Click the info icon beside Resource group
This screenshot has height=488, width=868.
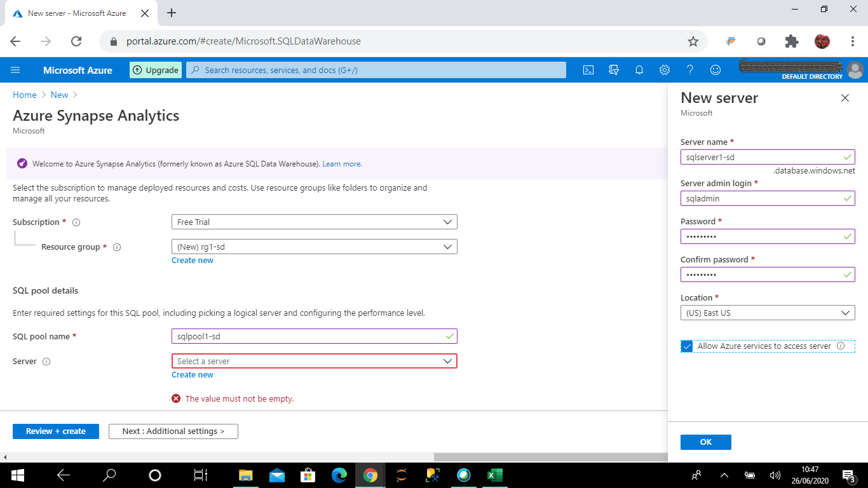[117, 247]
